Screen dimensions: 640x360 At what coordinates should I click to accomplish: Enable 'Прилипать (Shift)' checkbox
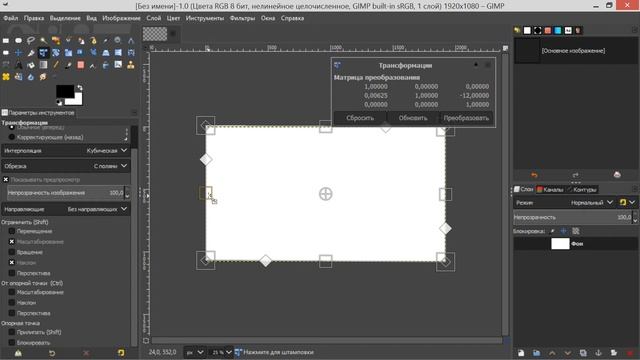12,332
